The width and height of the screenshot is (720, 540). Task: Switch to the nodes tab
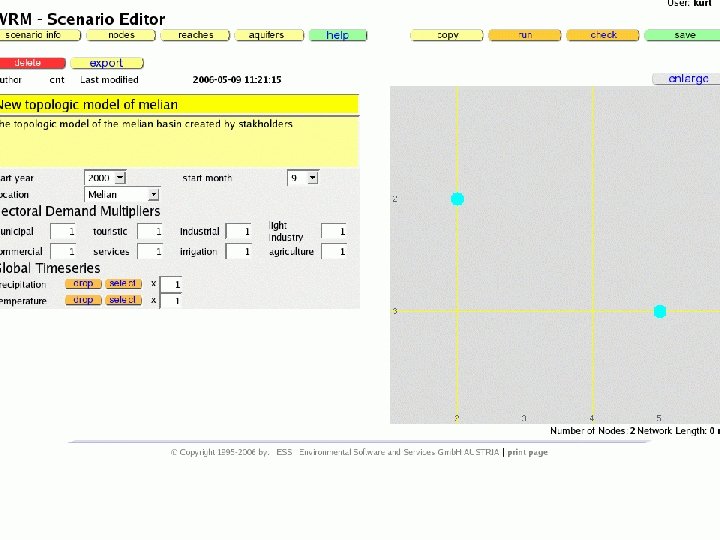pos(121,35)
